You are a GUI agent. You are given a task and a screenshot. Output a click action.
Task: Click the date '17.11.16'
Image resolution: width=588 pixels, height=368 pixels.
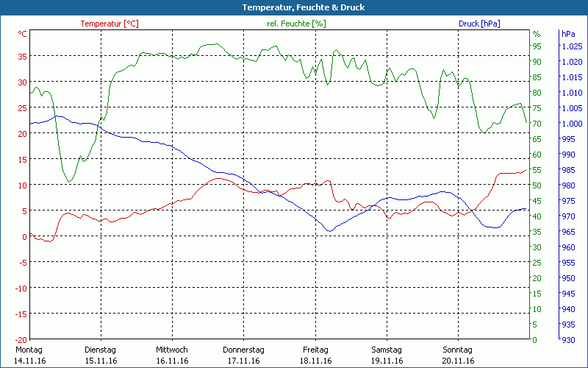click(x=244, y=361)
